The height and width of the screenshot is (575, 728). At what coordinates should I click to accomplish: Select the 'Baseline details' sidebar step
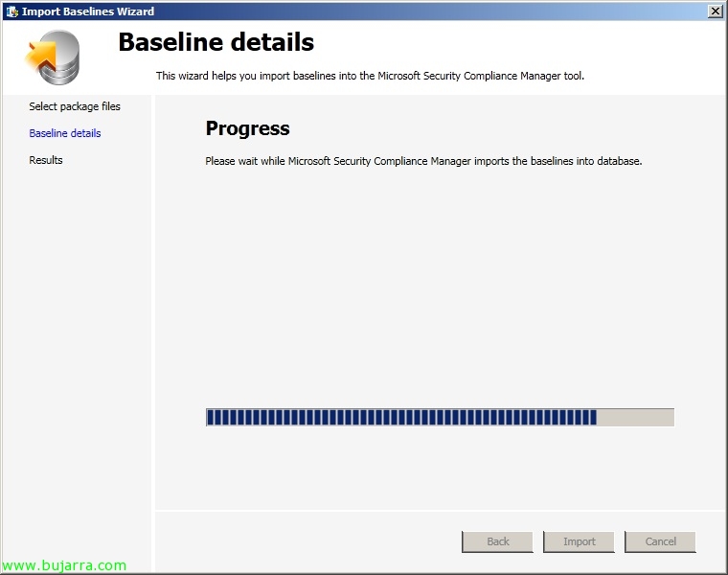65,133
